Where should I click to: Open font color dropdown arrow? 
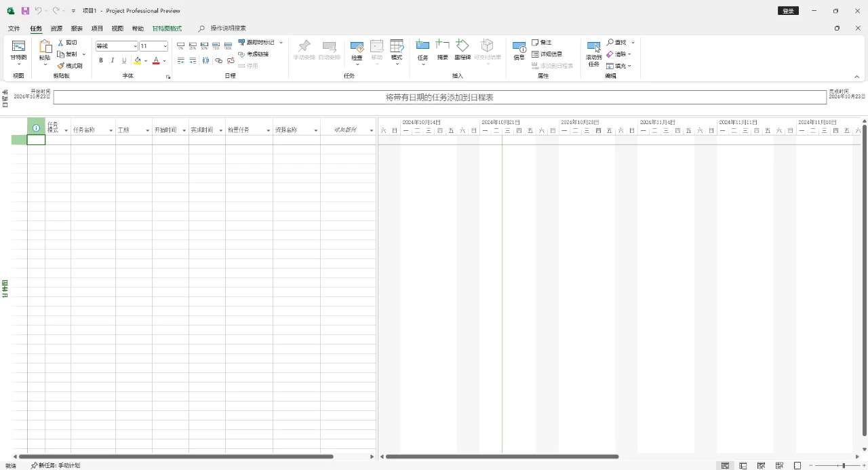pyautogui.click(x=164, y=61)
